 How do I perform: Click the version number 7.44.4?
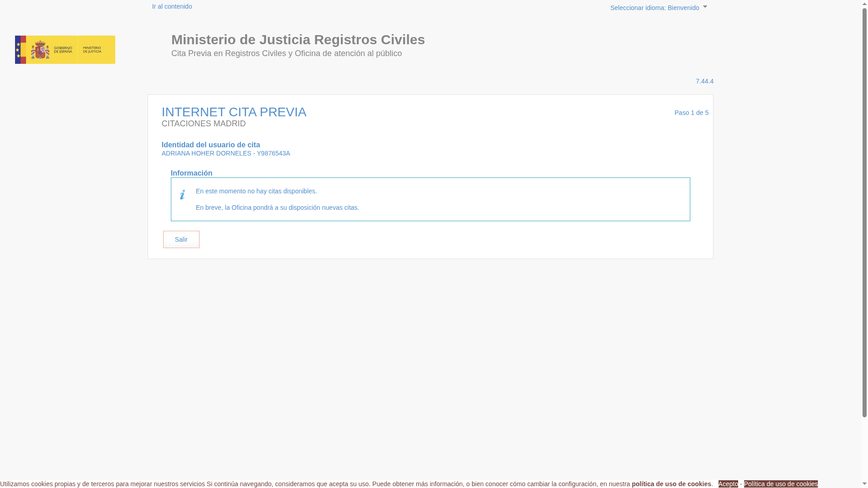coord(704,81)
